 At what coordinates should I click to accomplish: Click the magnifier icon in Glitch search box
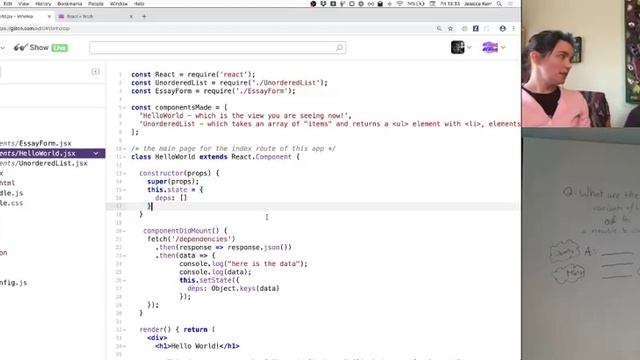[339, 48]
